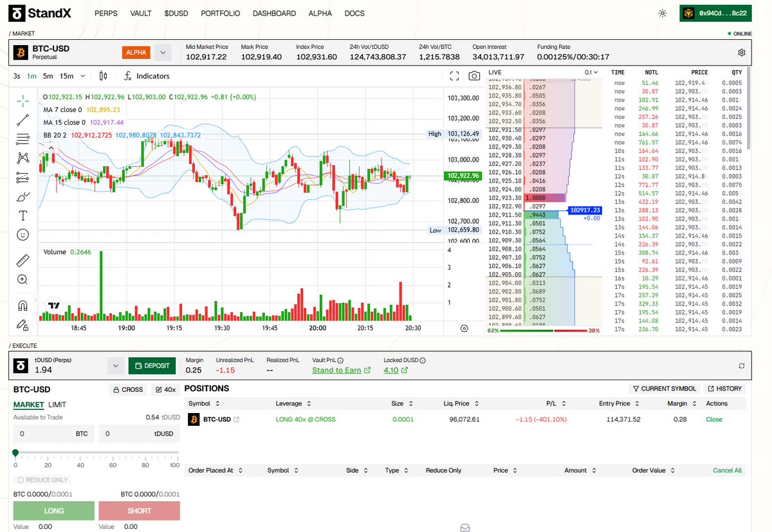Toggle magnet mode for drawings

[23, 306]
